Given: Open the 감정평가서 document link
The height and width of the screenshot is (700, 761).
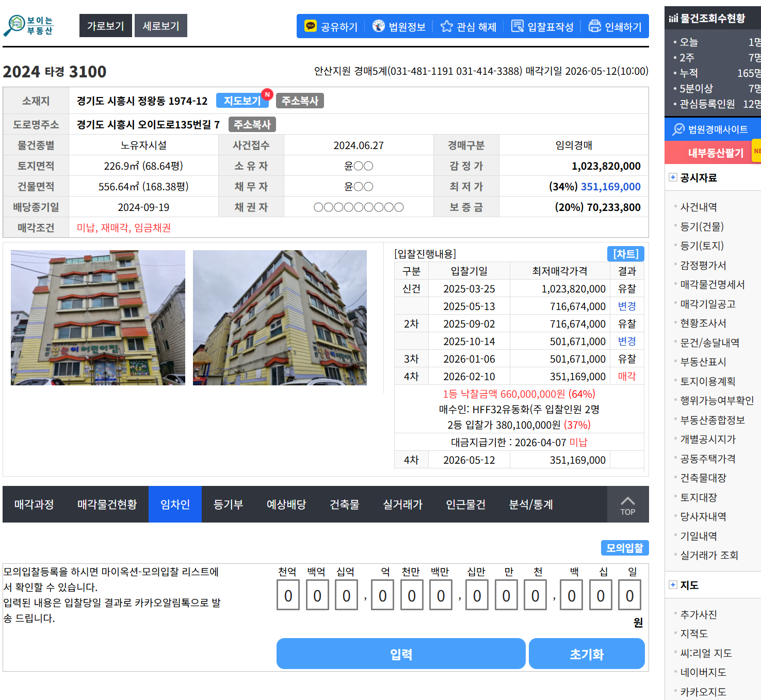Looking at the screenshot, I should tap(703, 265).
